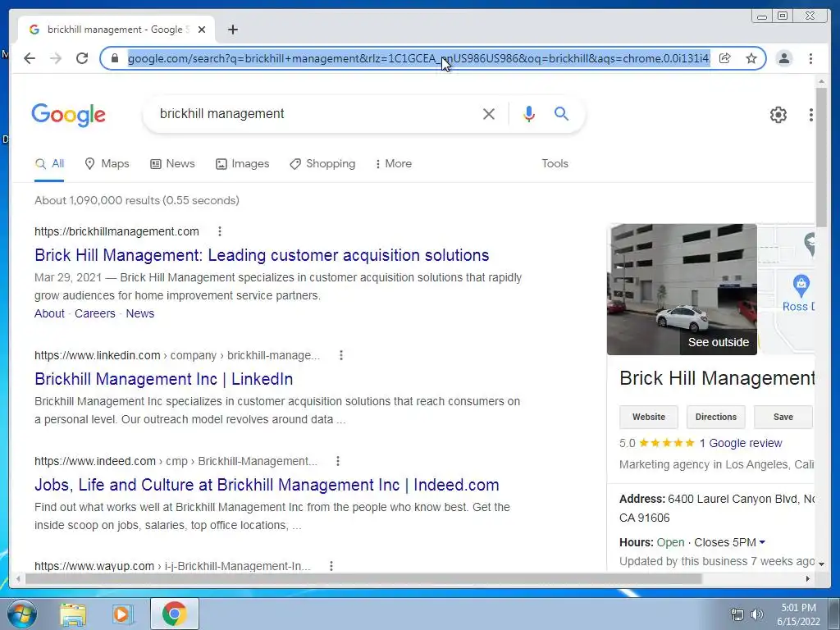Viewport: 840px width, 630px height.
Task: Expand the More search options
Action: [393, 164]
